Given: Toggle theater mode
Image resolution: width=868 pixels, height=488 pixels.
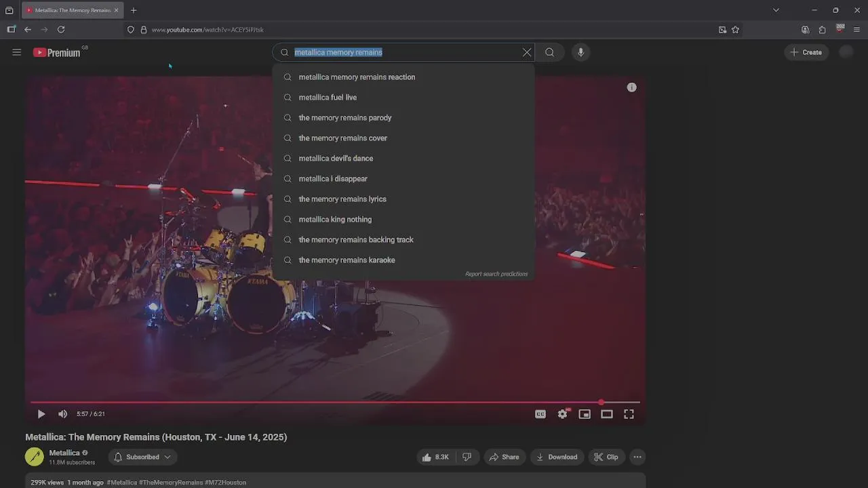Looking at the screenshot, I should [607, 414].
